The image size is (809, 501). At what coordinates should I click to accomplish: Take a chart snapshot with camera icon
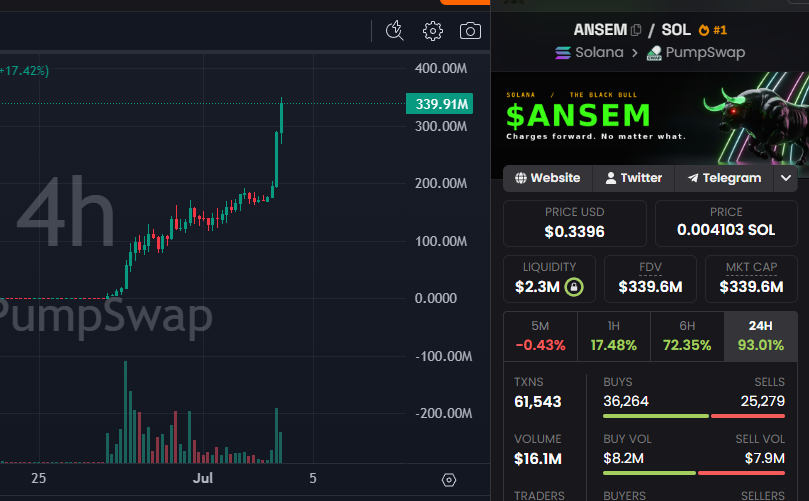coord(470,31)
